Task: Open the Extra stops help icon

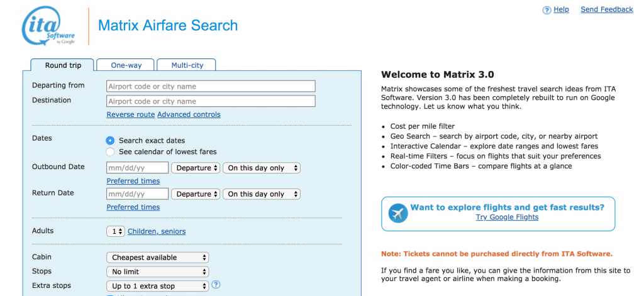Action: pos(216,285)
